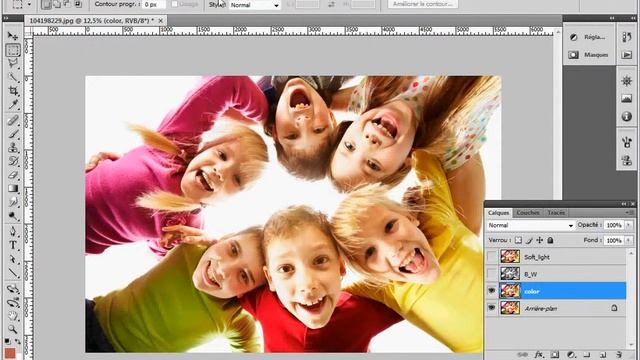Select the Dodge tool
This screenshot has height=360, width=640.
(x=13, y=216)
